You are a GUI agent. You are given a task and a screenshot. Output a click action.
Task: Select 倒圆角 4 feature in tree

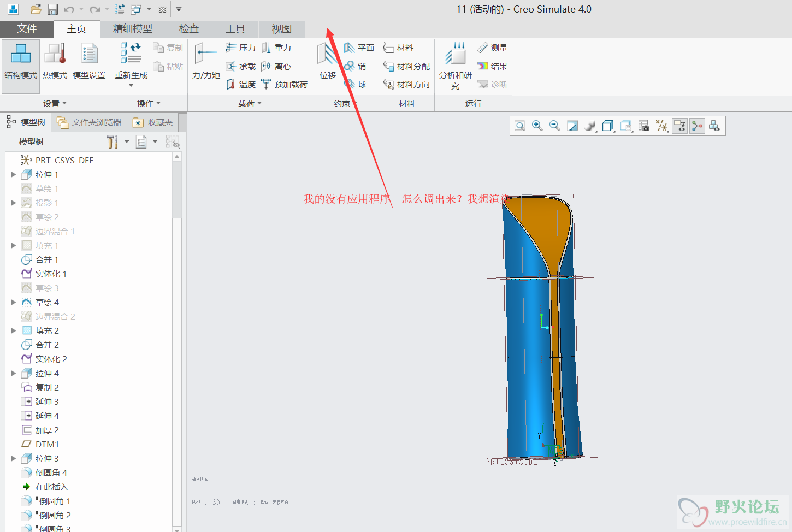pos(44,472)
